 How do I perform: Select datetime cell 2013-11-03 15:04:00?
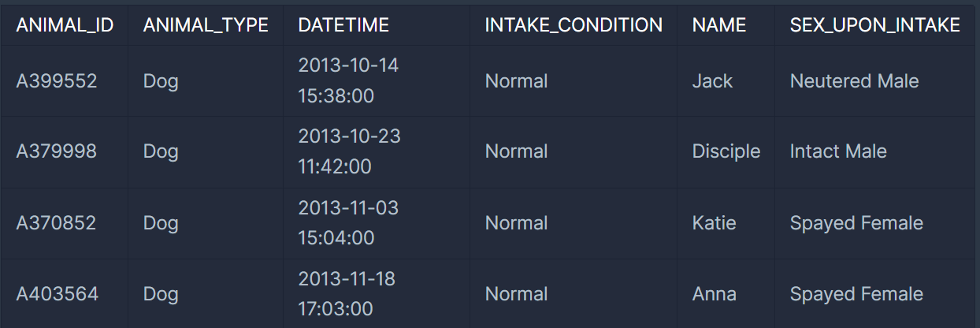point(348,222)
